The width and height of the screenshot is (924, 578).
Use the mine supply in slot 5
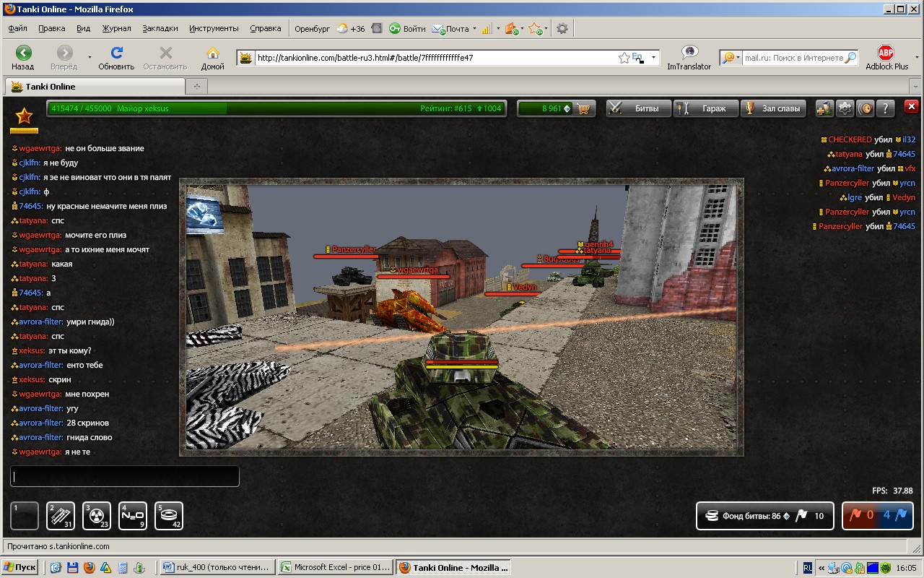pyautogui.click(x=169, y=516)
